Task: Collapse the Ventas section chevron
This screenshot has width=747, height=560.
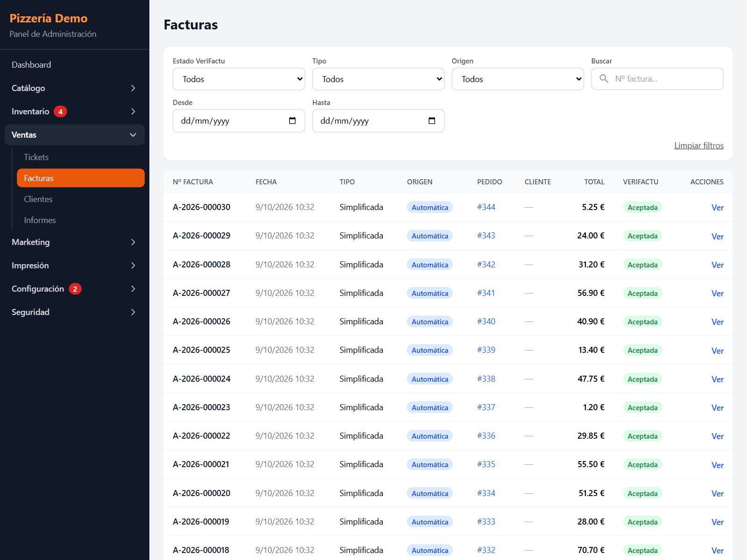Action: point(133,135)
